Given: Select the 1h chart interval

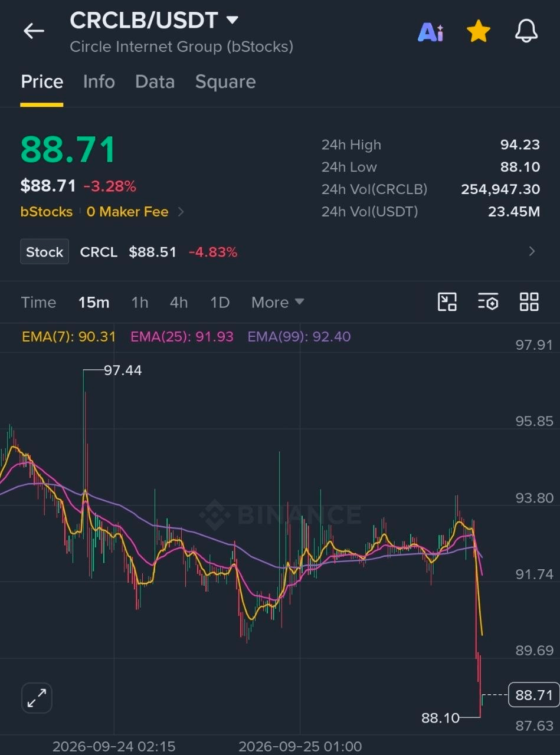Looking at the screenshot, I should click(140, 303).
